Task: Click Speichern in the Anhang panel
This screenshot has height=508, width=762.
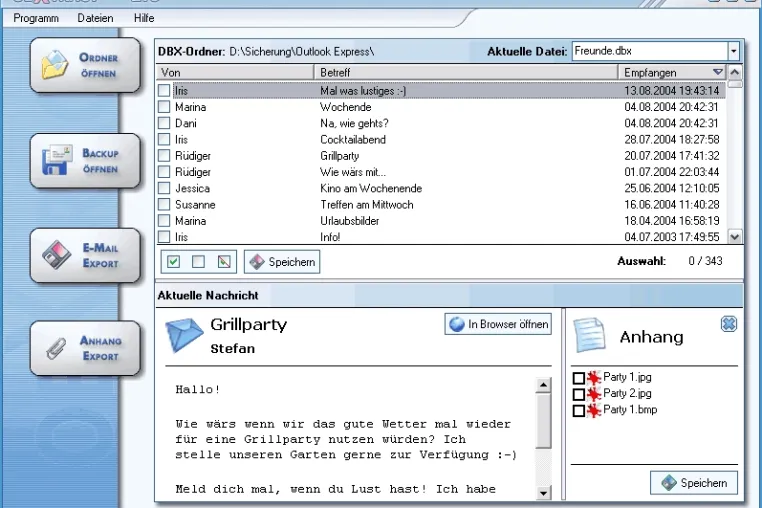Action: coord(694,483)
